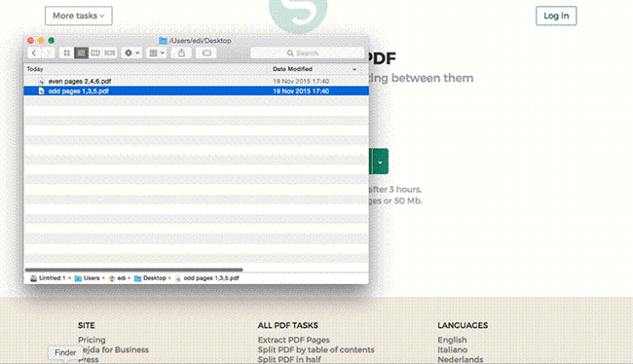This screenshot has width=633, height=364.
Task: Click the Share icon in Finder toolbar
Action: click(182, 53)
